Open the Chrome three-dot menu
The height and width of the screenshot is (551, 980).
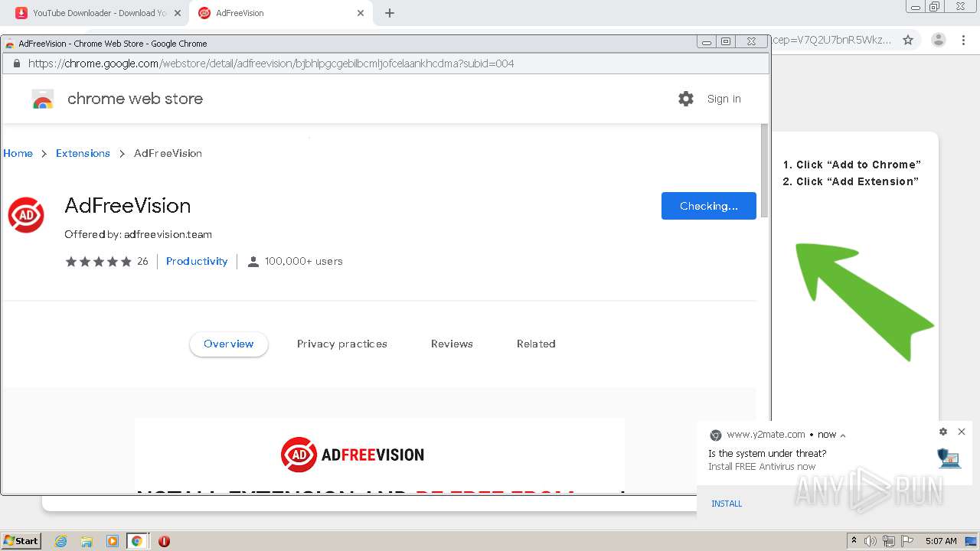(964, 40)
